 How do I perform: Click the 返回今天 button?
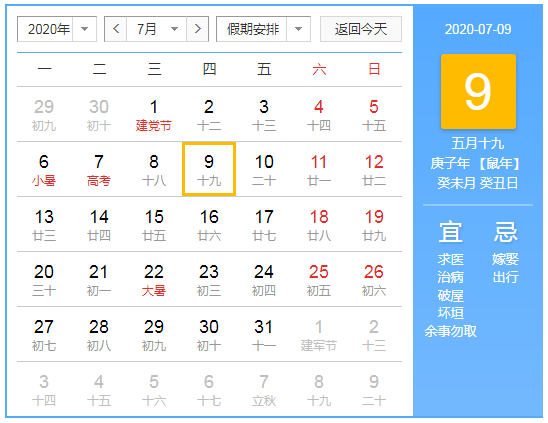coord(361,29)
